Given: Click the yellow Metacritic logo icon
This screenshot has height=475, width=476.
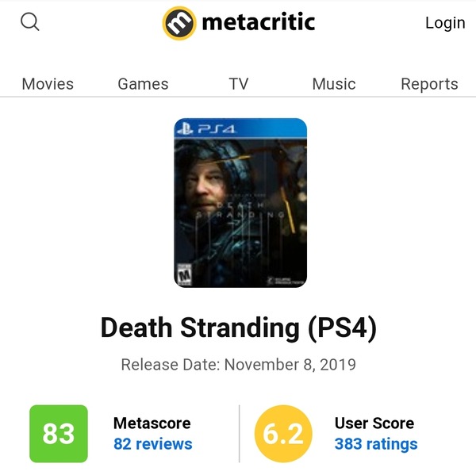Looking at the screenshot, I should pyautogui.click(x=179, y=23).
